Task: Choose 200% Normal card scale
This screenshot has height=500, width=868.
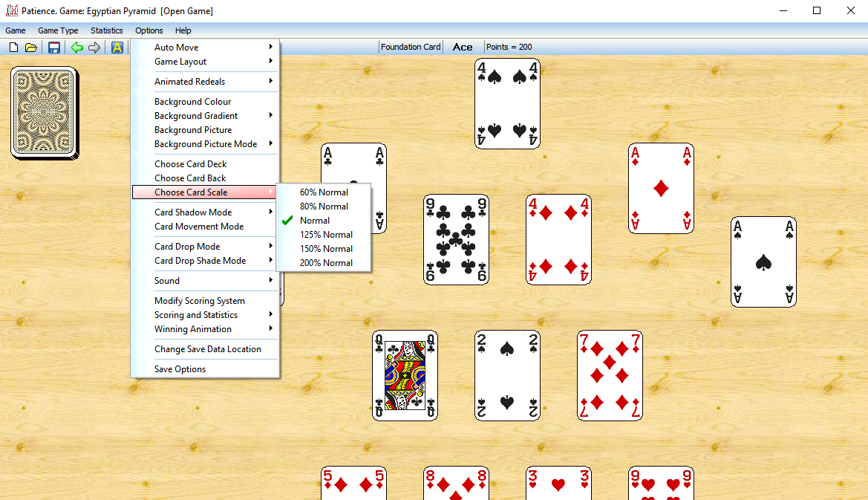Action: (x=324, y=262)
